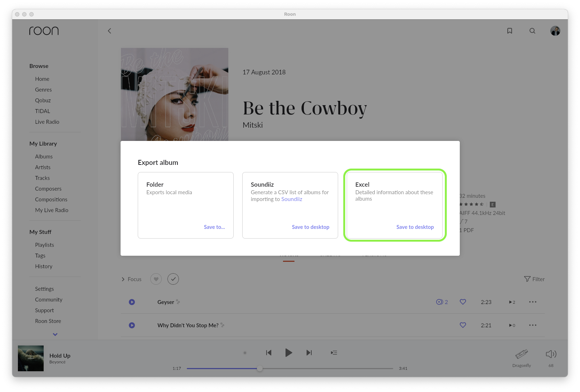Screen dimensions: 580x392
Task: Open Settings in sidebar
Action: tap(44, 289)
